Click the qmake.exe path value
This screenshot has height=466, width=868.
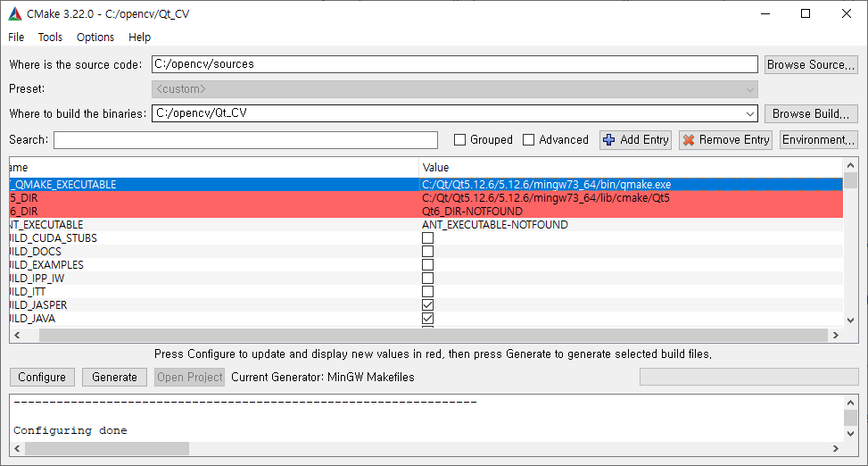tap(546, 185)
